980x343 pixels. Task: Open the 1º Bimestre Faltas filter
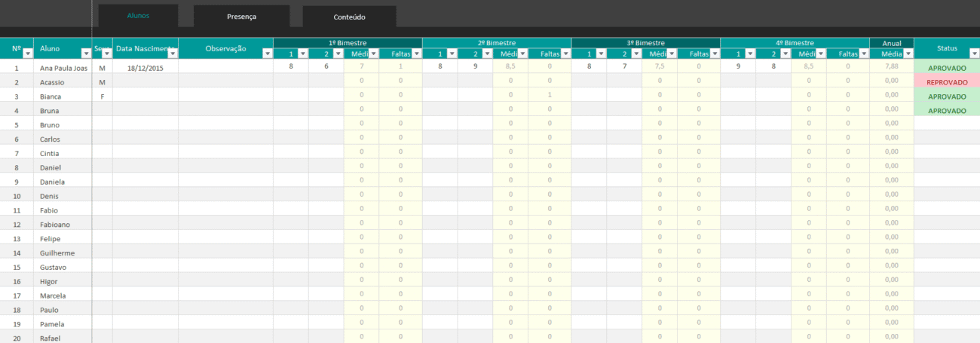point(415,54)
